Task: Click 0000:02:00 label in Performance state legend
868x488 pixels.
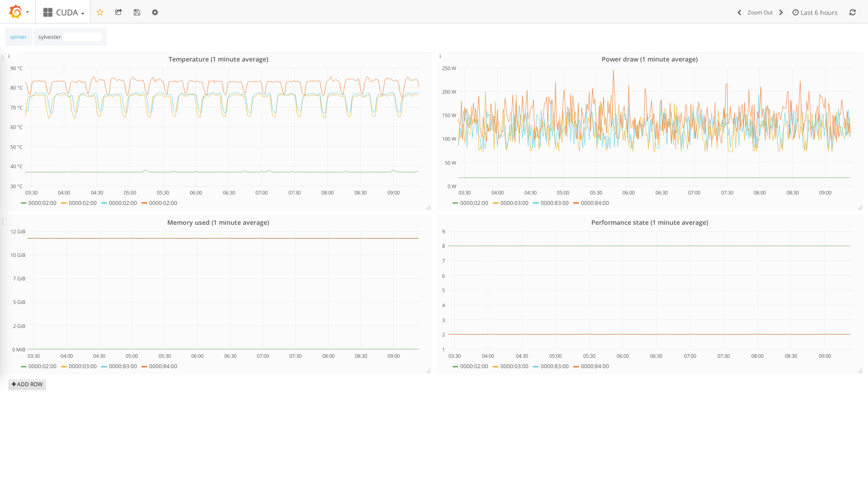Action: click(x=474, y=366)
